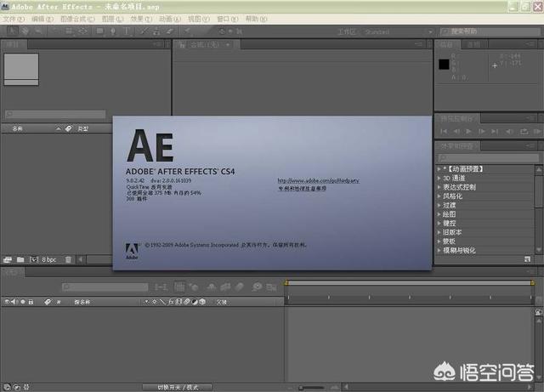Expand the 模糊与锐化 effects category
The image size is (544, 392).
click(x=439, y=250)
